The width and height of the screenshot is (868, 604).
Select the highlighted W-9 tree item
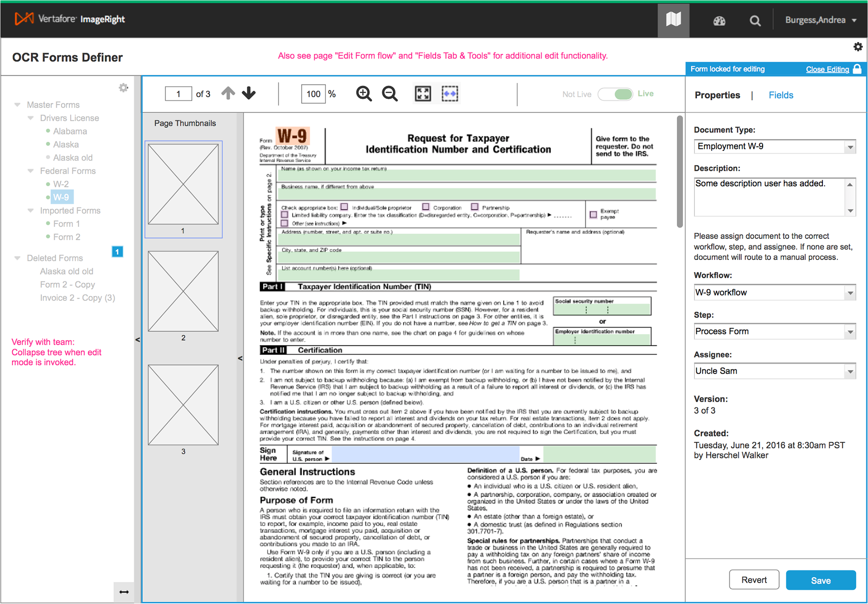pos(61,197)
